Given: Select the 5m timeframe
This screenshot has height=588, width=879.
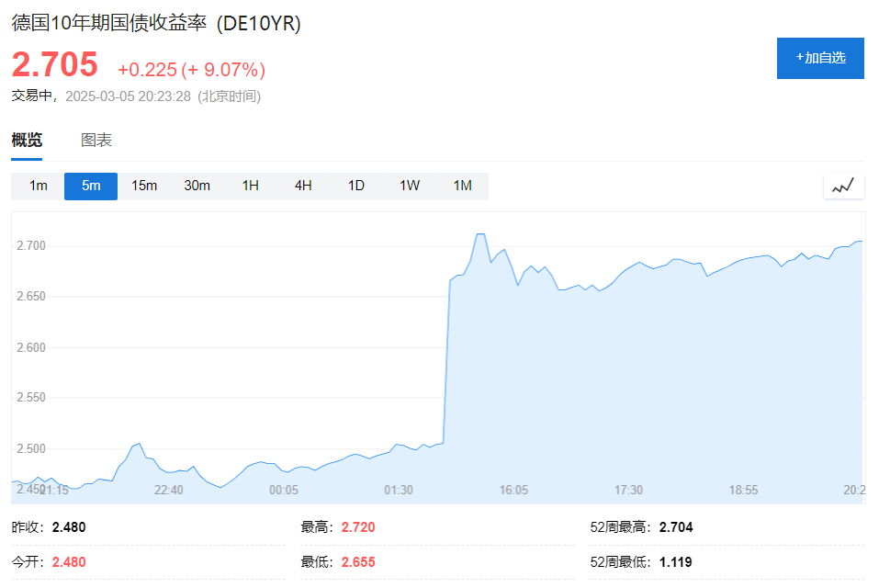Looking at the screenshot, I should (x=90, y=185).
